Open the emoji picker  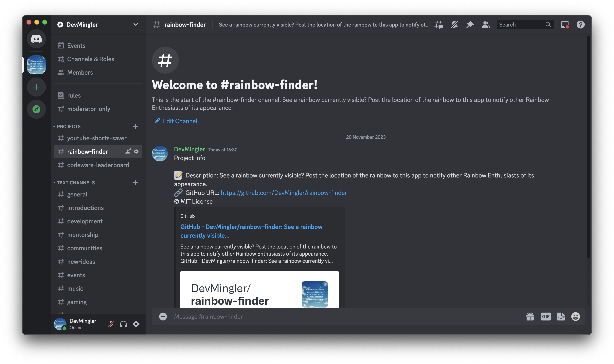coord(575,316)
